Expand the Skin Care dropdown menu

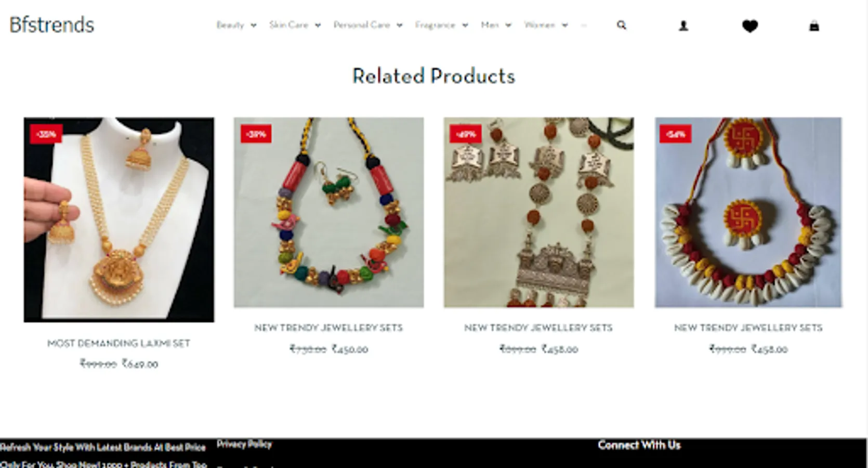pos(295,25)
